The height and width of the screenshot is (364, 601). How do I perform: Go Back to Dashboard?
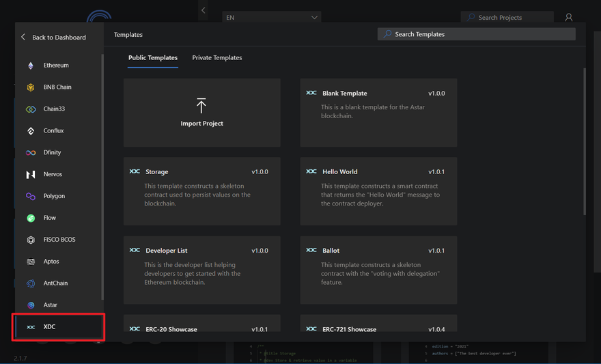53,37
